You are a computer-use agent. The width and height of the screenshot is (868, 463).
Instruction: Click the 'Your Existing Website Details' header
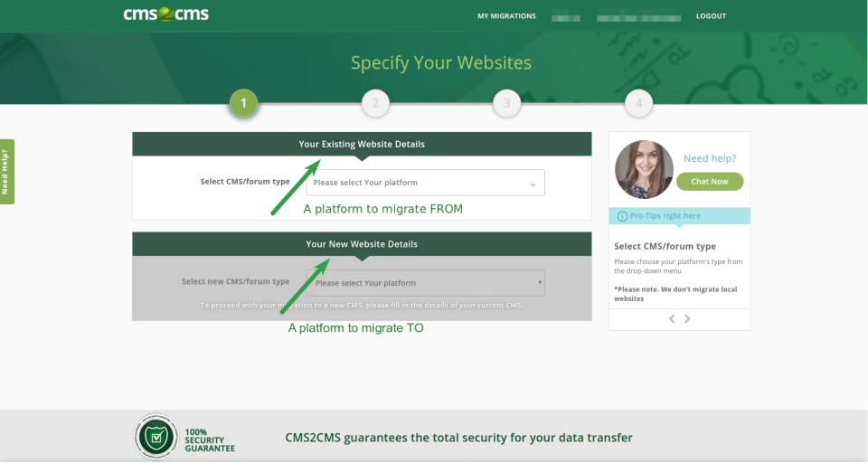click(362, 144)
